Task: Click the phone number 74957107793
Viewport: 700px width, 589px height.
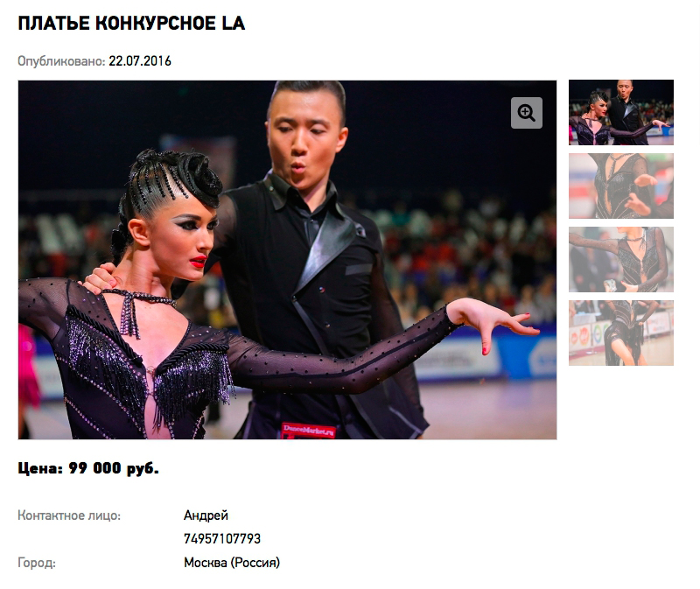Action: pos(222,539)
